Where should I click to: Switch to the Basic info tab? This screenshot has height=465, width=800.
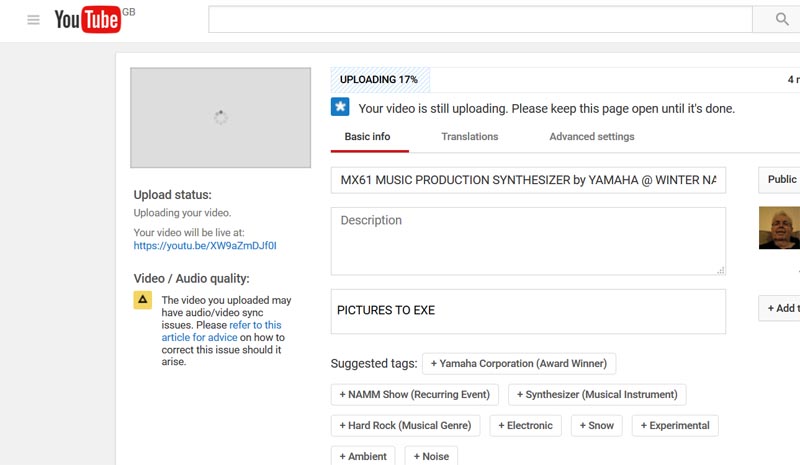pos(367,137)
